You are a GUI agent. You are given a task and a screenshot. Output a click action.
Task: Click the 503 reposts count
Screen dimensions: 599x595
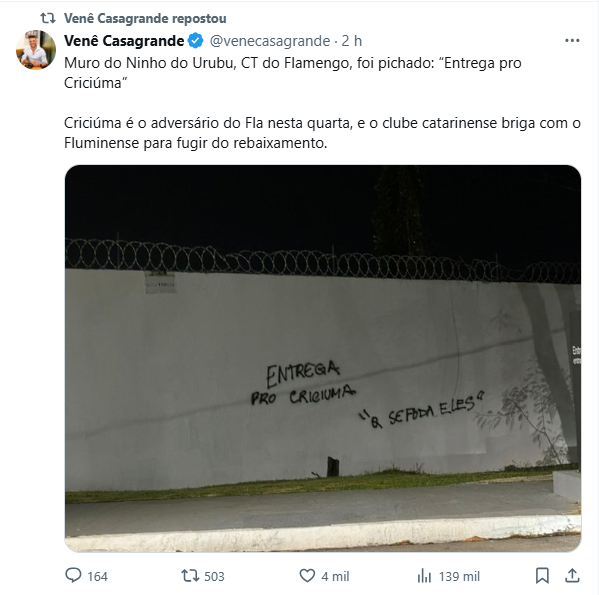(214, 576)
